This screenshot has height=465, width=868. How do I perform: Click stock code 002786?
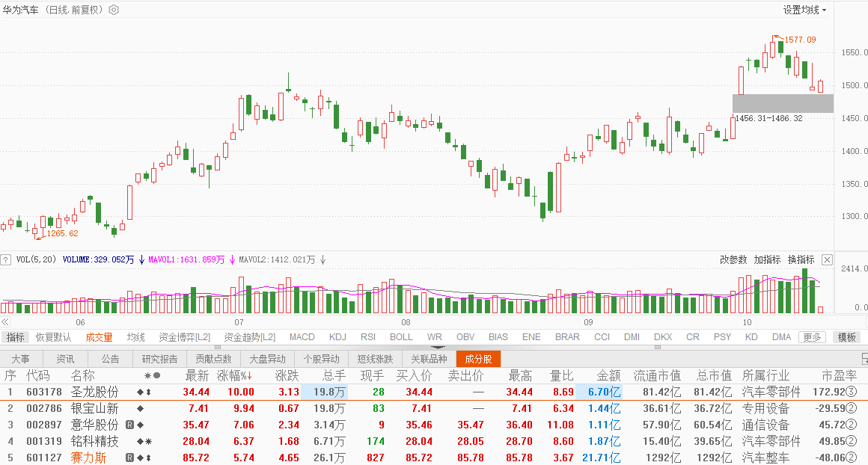click(x=44, y=409)
